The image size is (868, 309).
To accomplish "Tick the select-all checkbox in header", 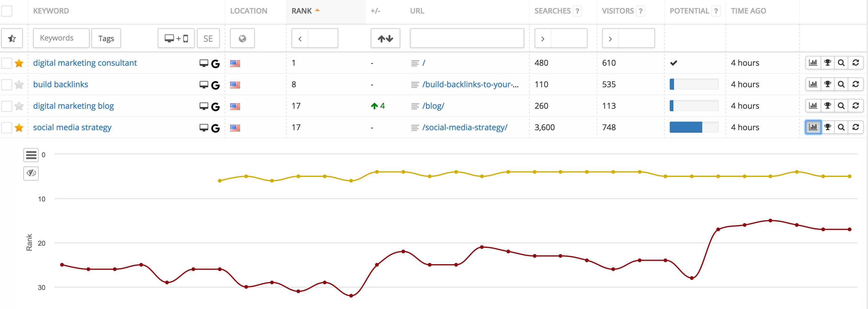I will [x=7, y=11].
